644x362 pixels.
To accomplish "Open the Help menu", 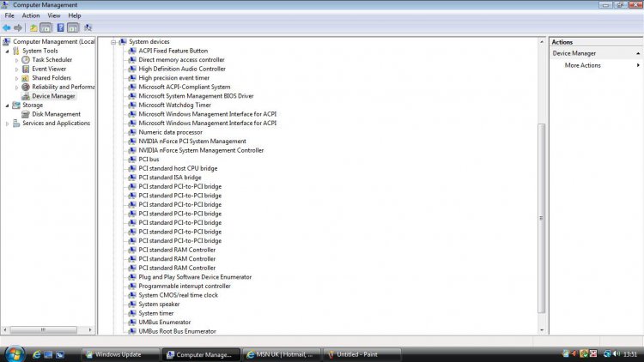I will (x=75, y=15).
